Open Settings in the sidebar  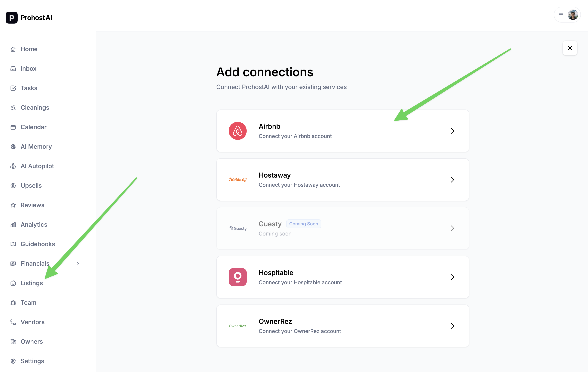pyautogui.click(x=32, y=361)
